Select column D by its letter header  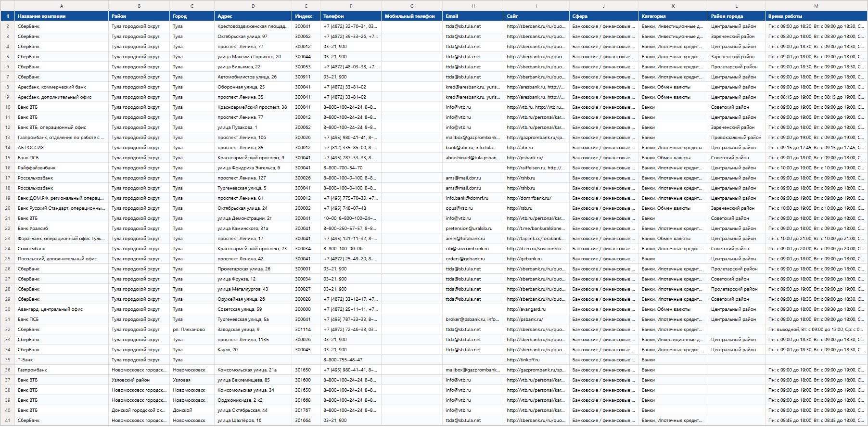click(253, 6)
